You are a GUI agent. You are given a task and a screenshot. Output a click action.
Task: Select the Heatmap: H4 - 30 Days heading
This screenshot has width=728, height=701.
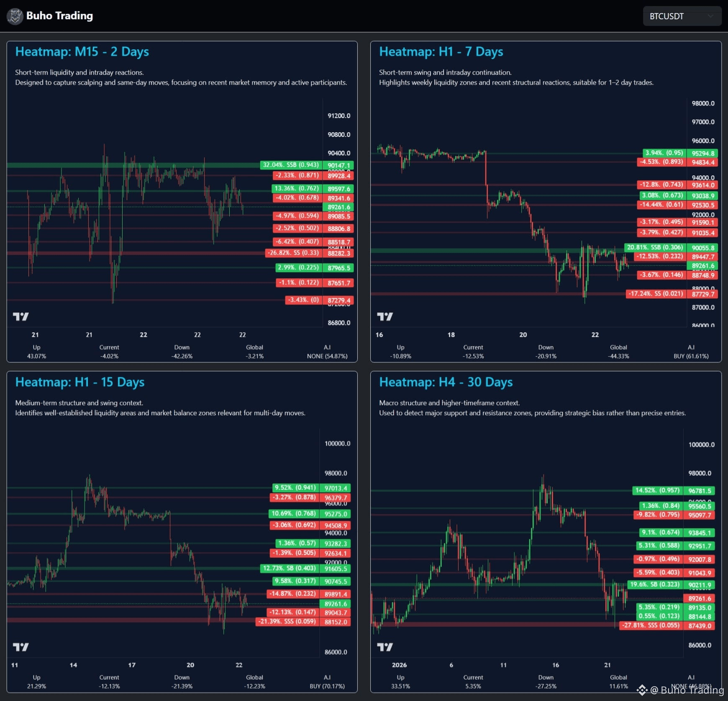[446, 382]
